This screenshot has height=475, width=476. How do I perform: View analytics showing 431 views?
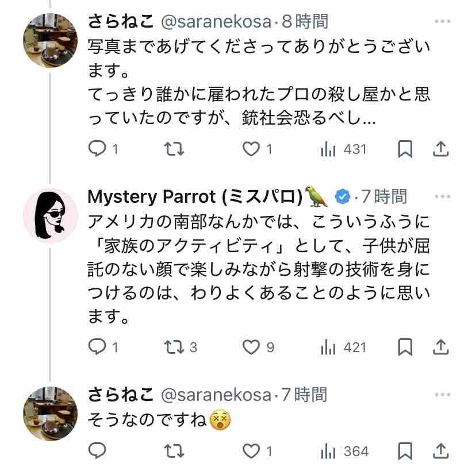tap(343, 149)
